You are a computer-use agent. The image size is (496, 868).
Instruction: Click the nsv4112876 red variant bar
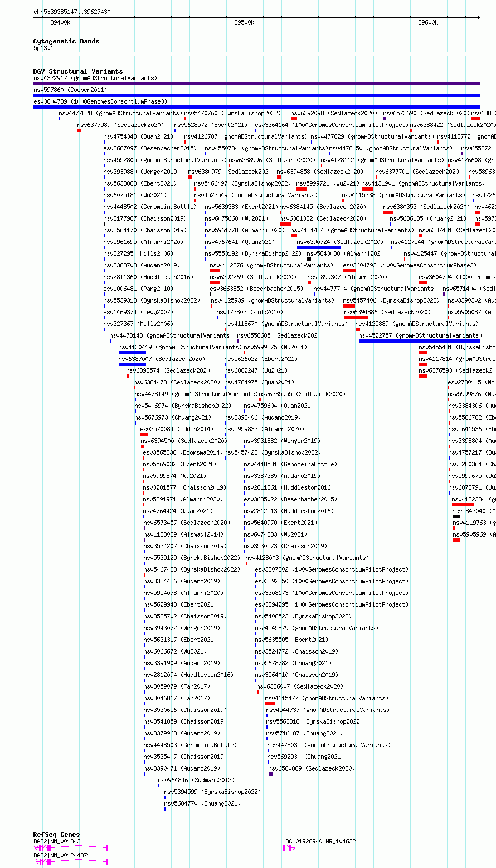pos(215,271)
